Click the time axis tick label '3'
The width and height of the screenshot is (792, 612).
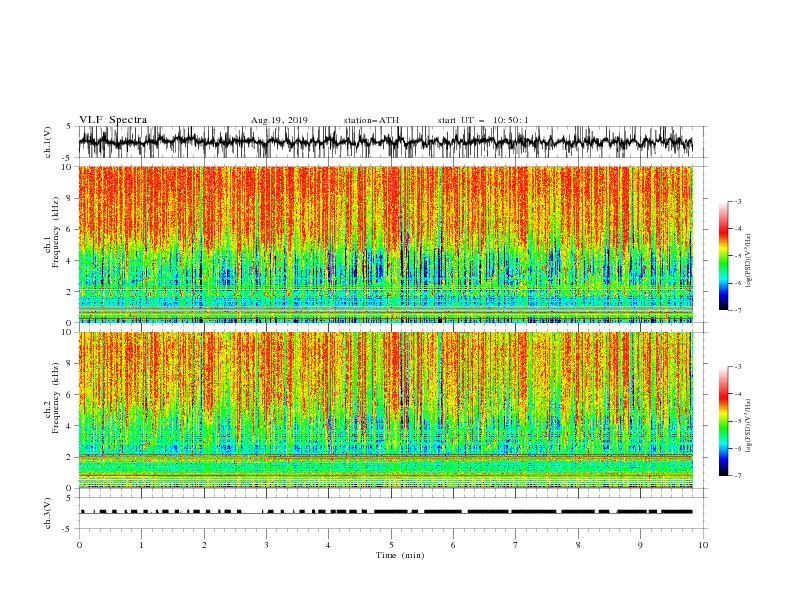click(266, 545)
